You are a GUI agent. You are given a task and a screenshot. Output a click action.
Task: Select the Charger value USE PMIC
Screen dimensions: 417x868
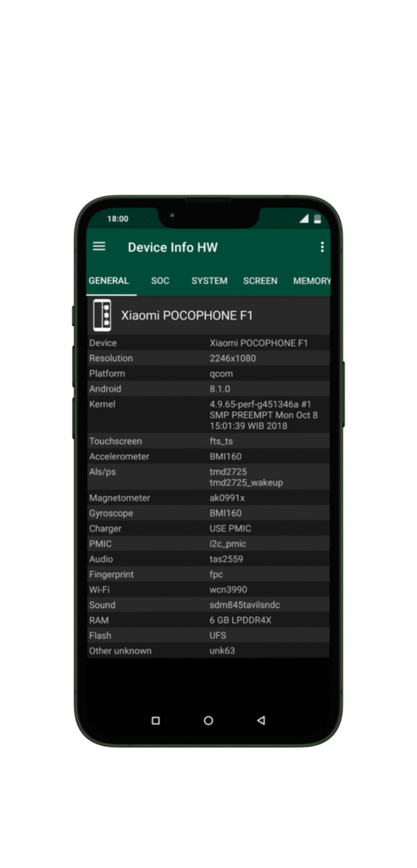231,529
